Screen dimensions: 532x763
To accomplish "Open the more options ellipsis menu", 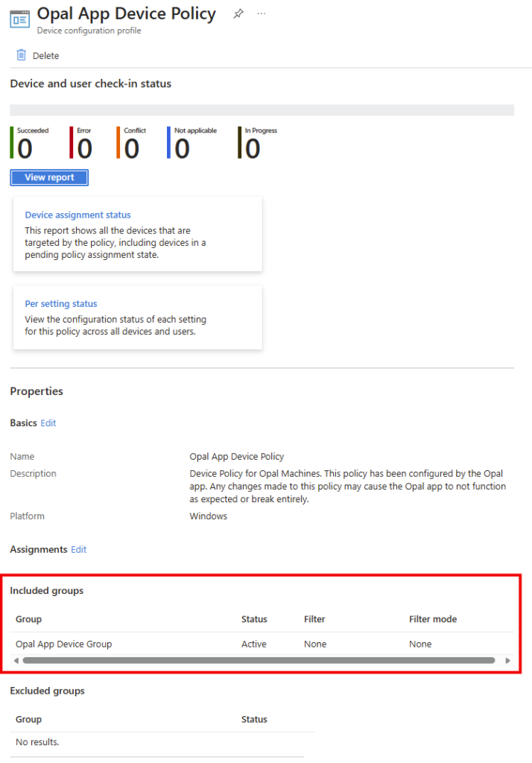I will point(261,14).
